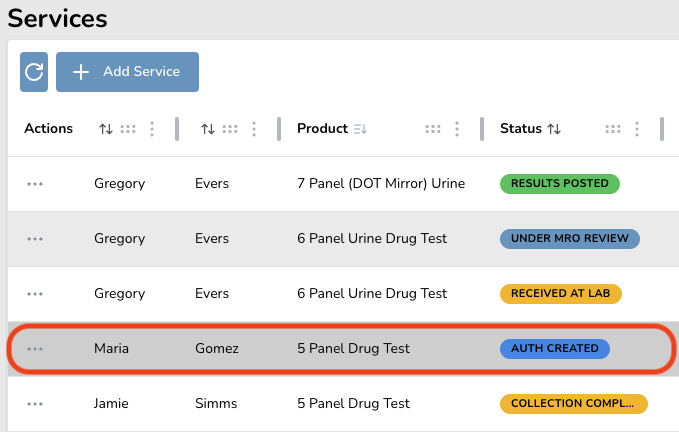679x432 pixels.
Task: Open actions menu for 7 Panel row
Action: click(x=35, y=184)
